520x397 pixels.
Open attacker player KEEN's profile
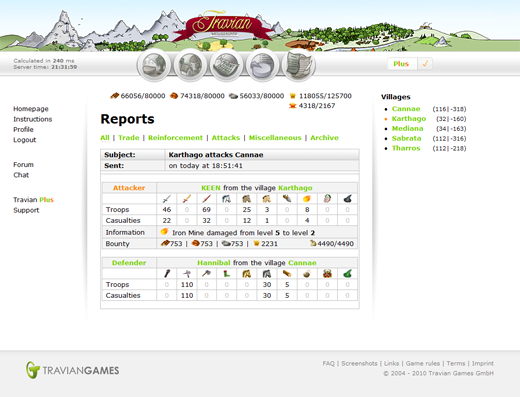211,188
